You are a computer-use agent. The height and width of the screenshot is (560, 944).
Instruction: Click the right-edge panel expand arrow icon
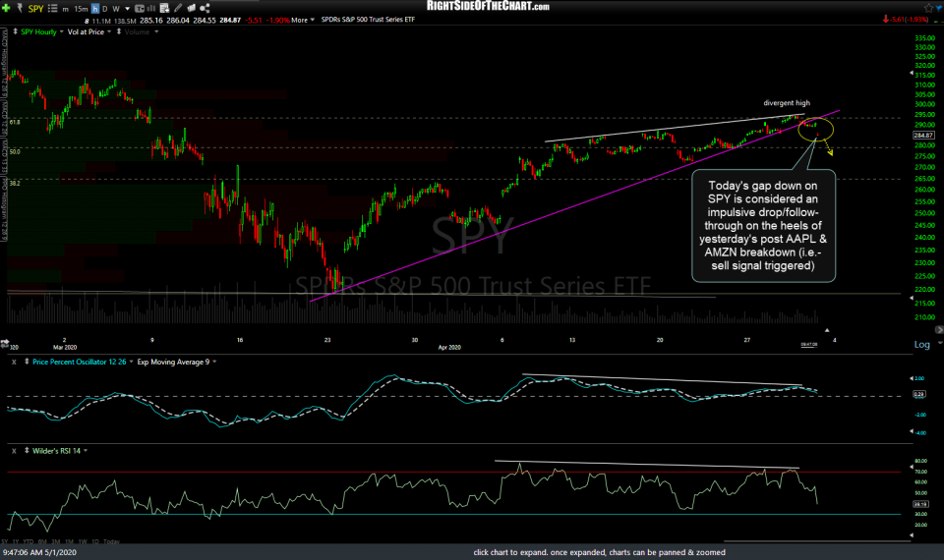click(938, 330)
